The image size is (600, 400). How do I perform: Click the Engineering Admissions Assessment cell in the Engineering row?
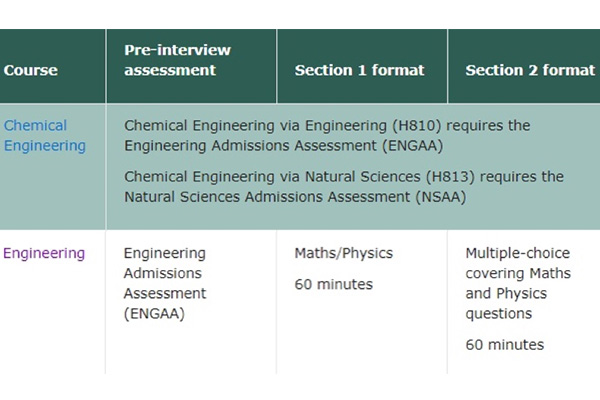(x=165, y=283)
